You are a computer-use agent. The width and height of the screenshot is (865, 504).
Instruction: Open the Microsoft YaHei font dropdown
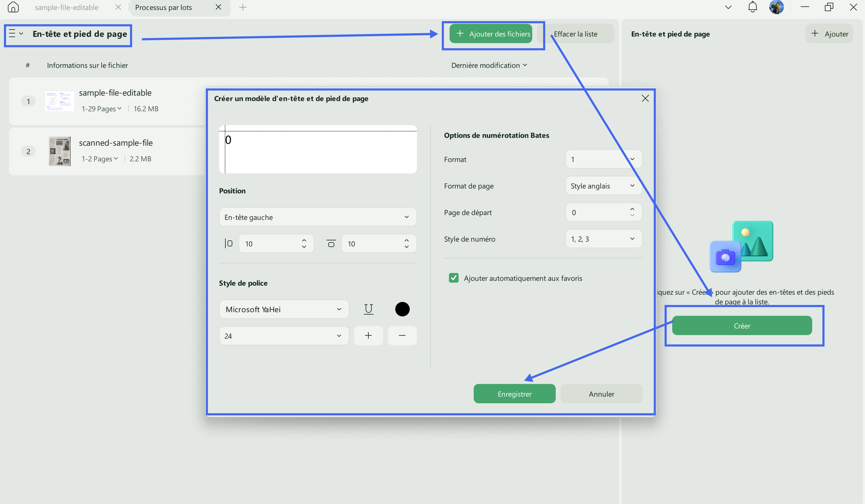tap(284, 309)
